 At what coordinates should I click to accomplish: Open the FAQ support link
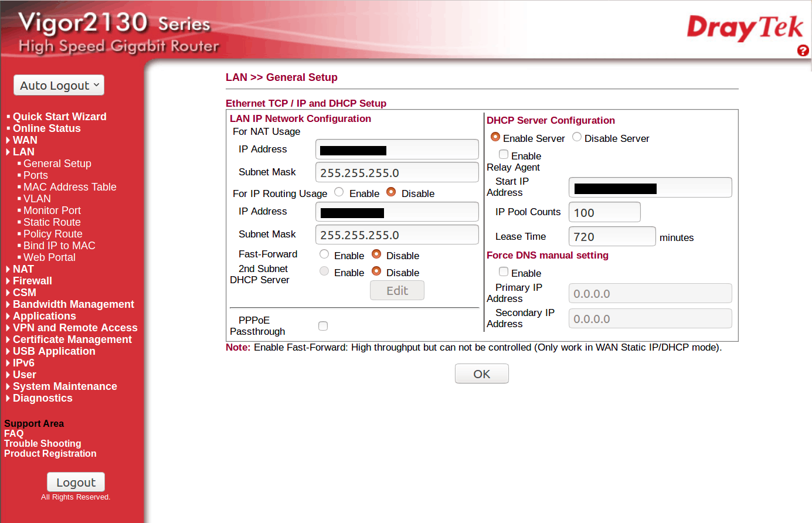14,434
